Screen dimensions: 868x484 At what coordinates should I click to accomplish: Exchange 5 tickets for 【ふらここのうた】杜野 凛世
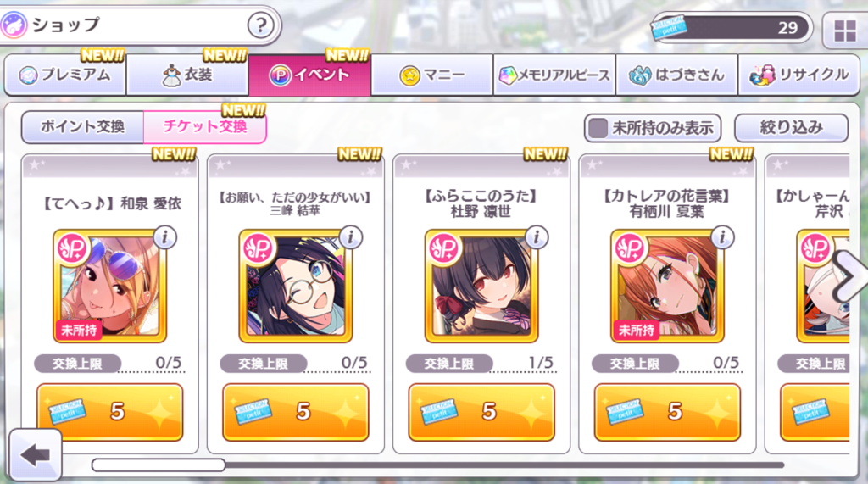click(x=481, y=412)
